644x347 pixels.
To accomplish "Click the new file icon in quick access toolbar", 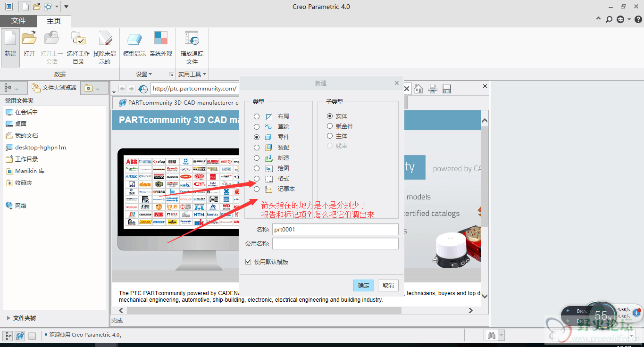I will (25, 7).
